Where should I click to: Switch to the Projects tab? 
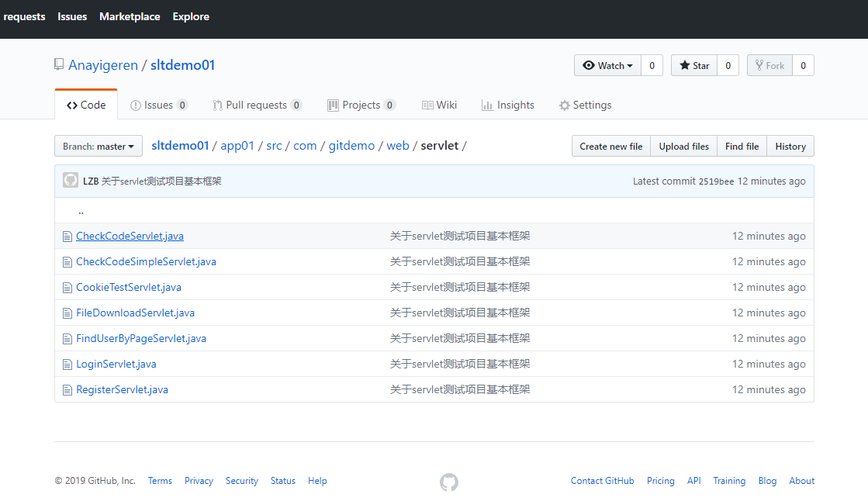(x=361, y=105)
